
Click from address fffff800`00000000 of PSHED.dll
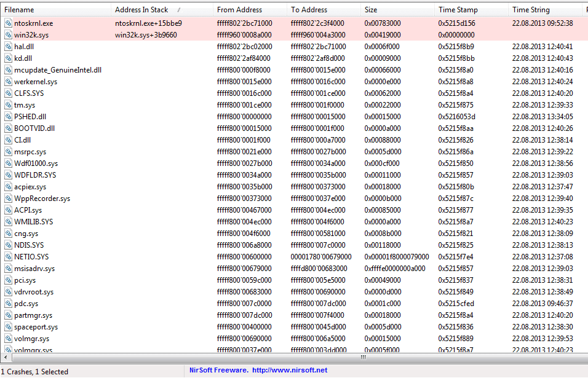(x=244, y=117)
